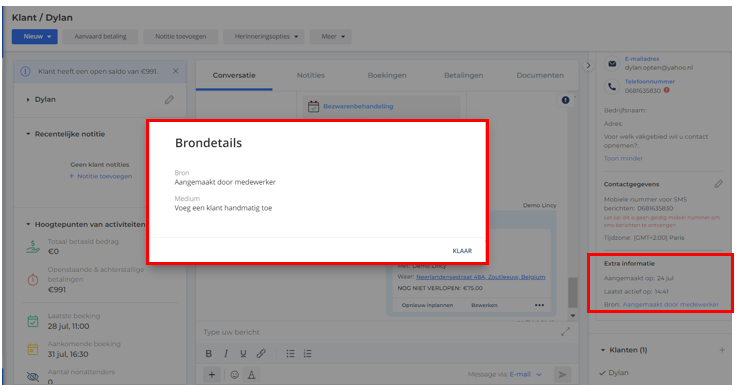Toggle italic formatting

tap(226, 353)
